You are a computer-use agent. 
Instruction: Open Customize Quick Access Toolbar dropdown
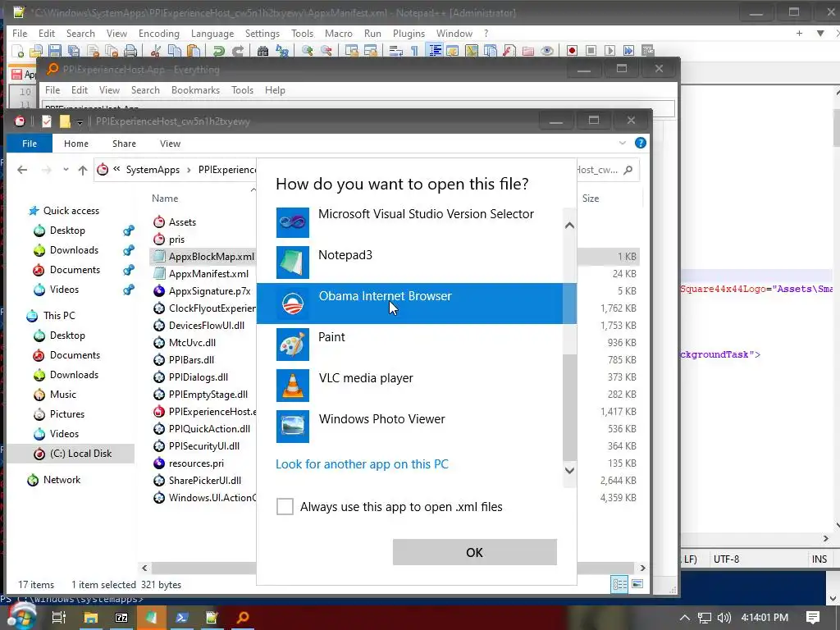pyautogui.click(x=80, y=122)
